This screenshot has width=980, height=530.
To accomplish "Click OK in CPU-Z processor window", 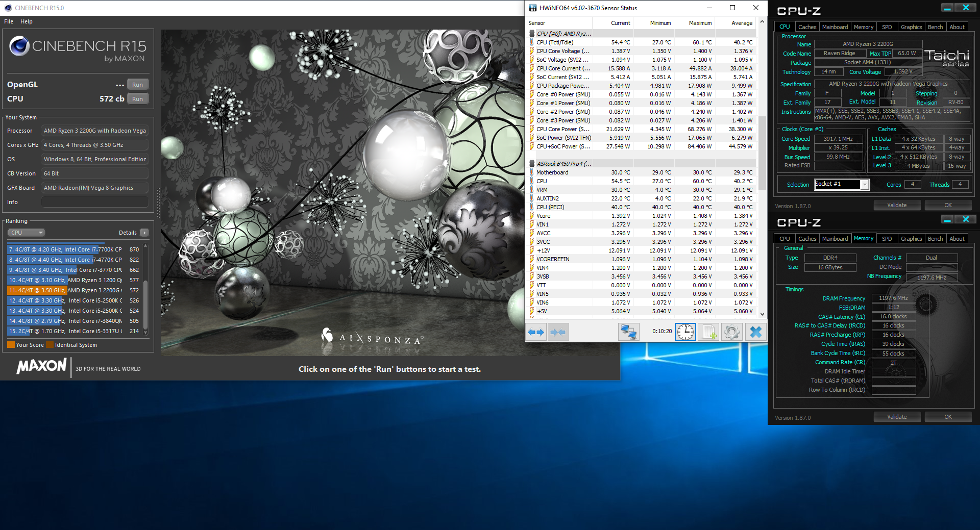I will point(948,205).
